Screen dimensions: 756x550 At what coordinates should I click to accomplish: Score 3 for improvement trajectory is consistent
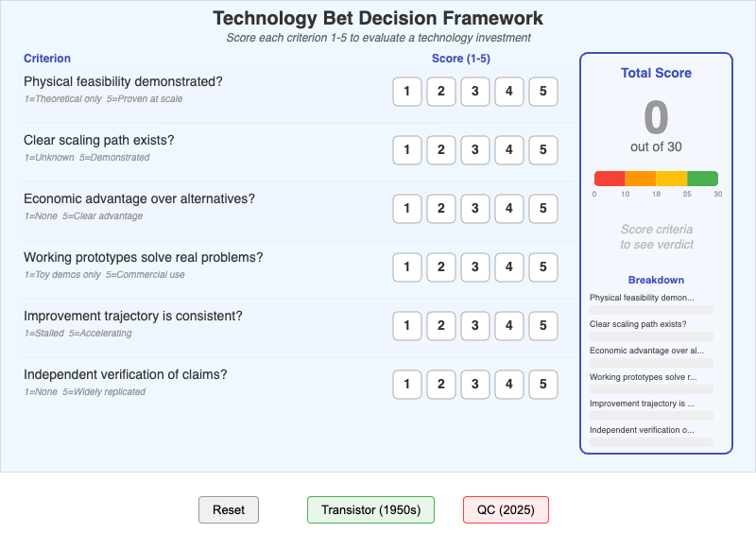pos(475,326)
